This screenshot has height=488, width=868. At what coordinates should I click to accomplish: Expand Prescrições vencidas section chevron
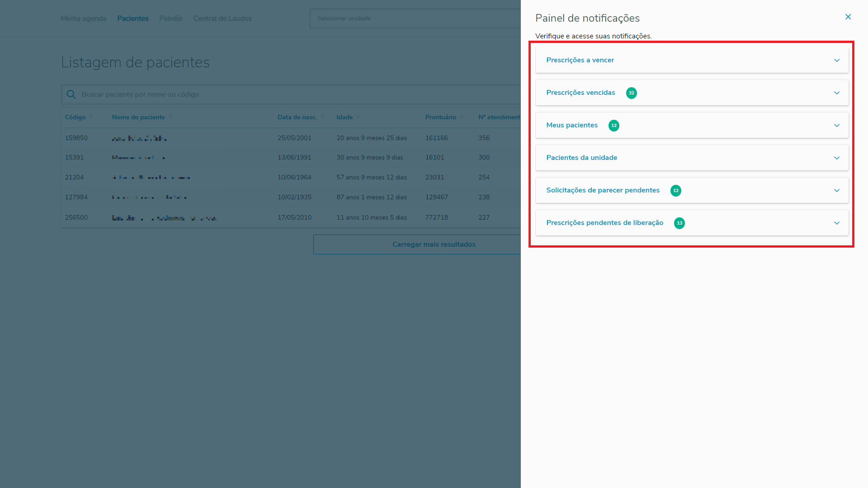click(836, 93)
